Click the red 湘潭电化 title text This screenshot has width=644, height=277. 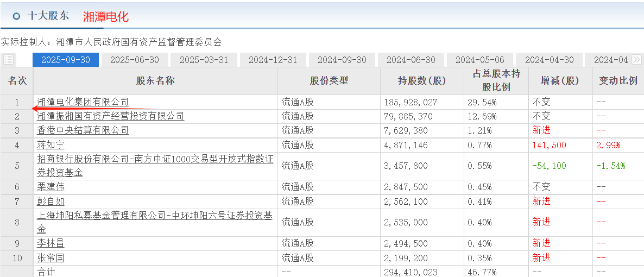point(105,16)
